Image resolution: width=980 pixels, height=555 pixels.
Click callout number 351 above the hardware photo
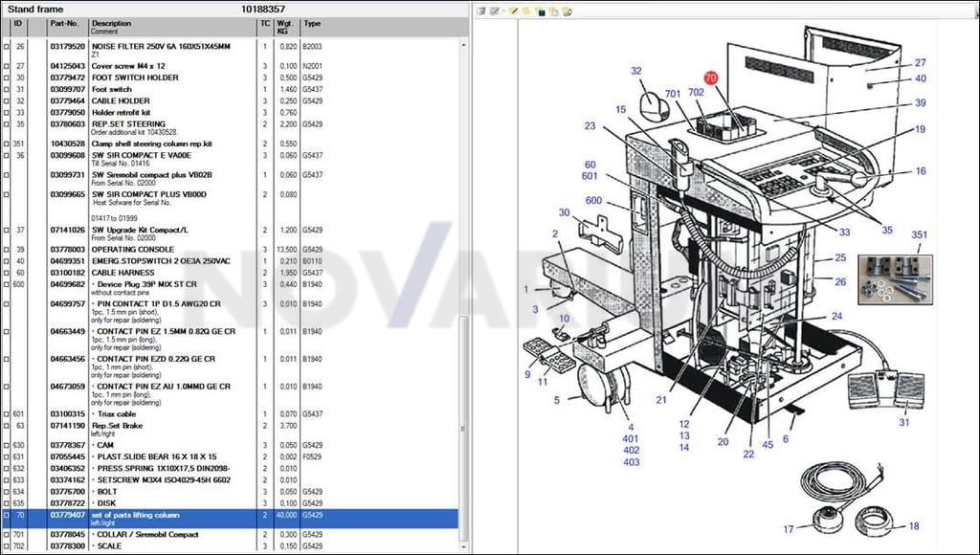click(x=920, y=235)
